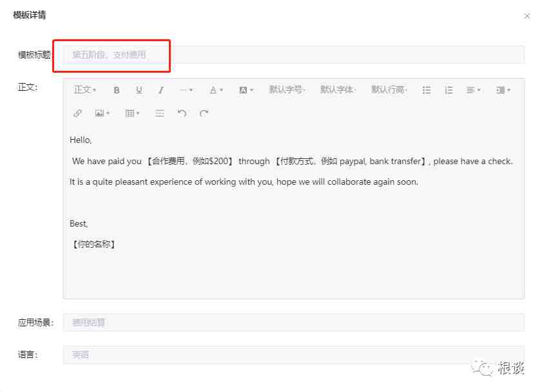Insert a hyperlink via link icon
This screenshot has width=542, height=392.
[x=77, y=113]
